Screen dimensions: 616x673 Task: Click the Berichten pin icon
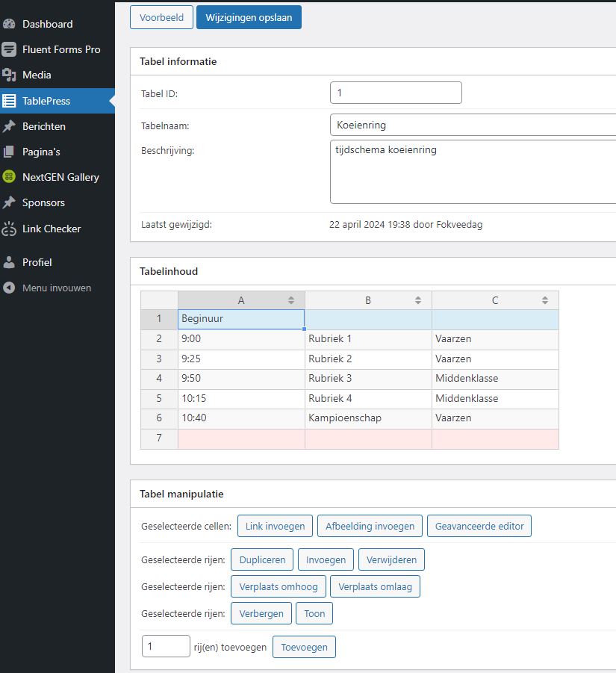pos(8,126)
